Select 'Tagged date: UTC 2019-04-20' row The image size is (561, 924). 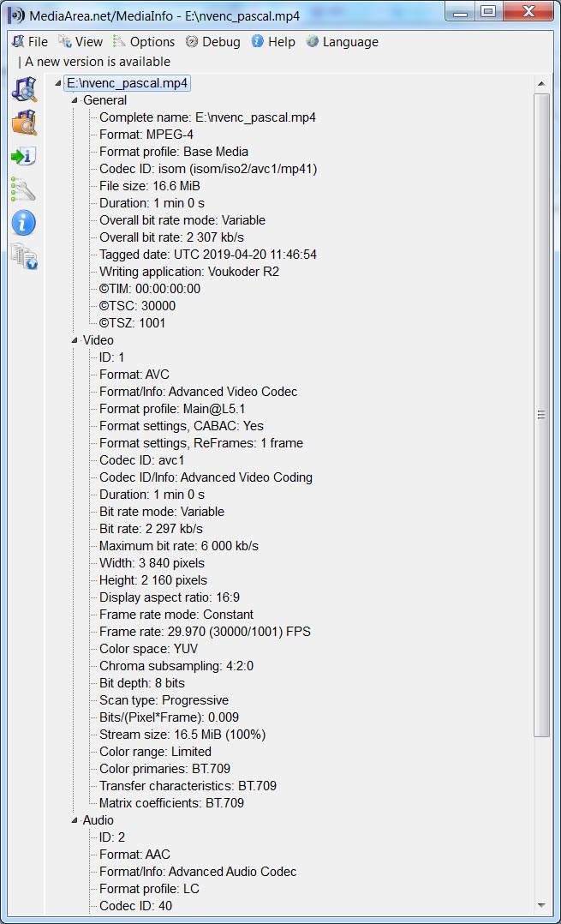coord(208,254)
